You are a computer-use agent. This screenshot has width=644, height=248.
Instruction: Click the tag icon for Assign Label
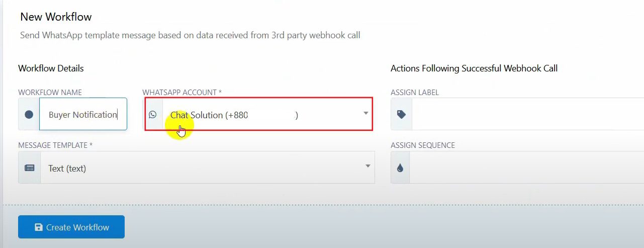(401, 114)
